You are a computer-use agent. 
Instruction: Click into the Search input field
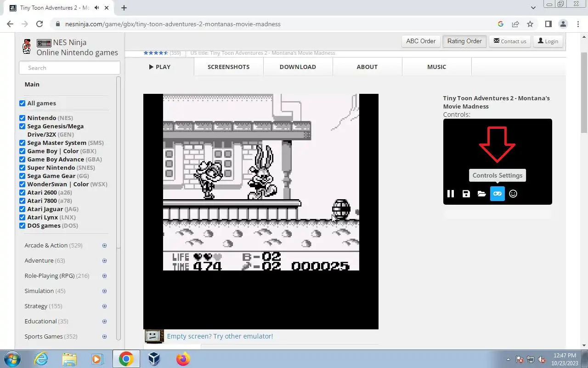click(x=69, y=68)
